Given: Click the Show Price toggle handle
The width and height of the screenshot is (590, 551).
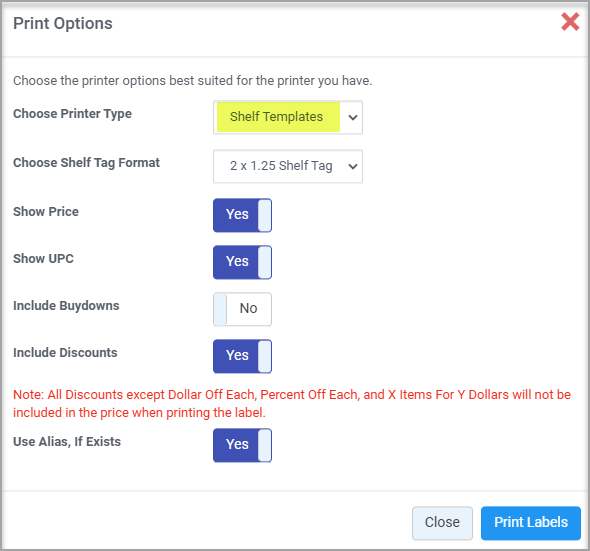Looking at the screenshot, I should (265, 215).
